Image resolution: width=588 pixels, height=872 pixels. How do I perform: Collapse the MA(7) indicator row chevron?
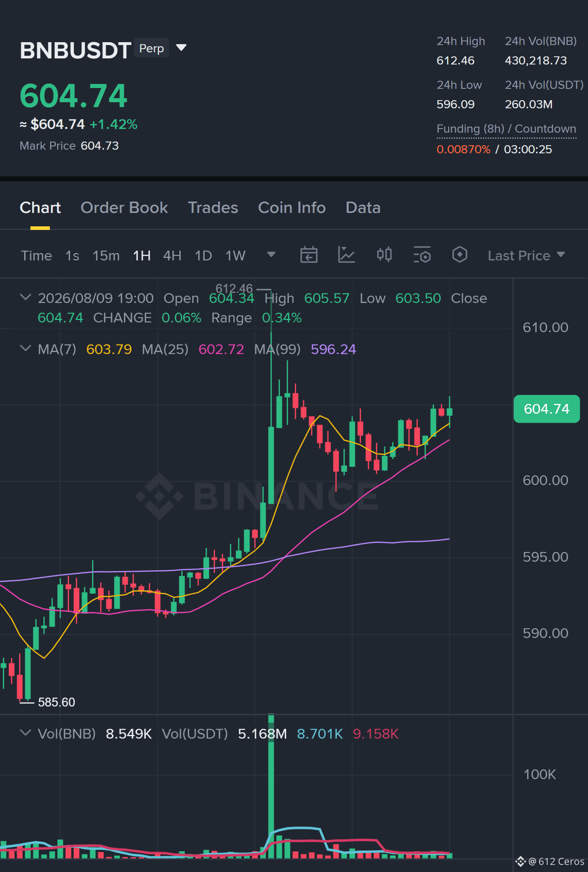pyautogui.click(x=26, y=348)
